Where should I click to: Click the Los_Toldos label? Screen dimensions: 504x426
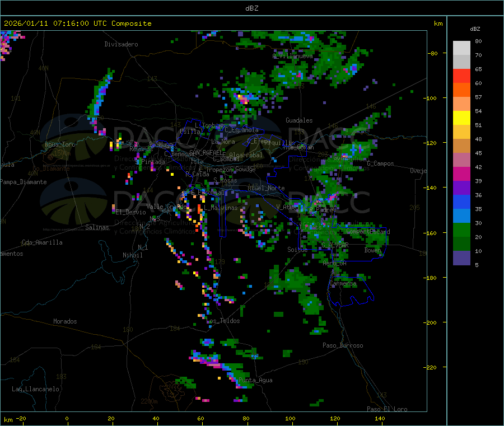223,321
